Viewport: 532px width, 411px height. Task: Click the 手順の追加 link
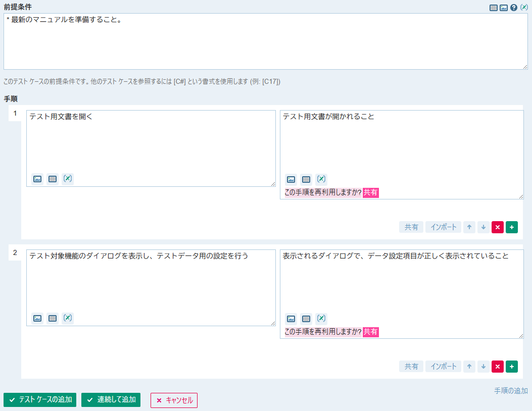click(511, 390)
